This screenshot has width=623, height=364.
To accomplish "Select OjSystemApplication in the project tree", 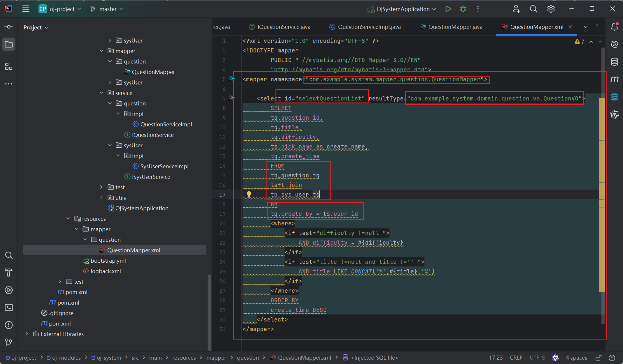I will [138, 208].
